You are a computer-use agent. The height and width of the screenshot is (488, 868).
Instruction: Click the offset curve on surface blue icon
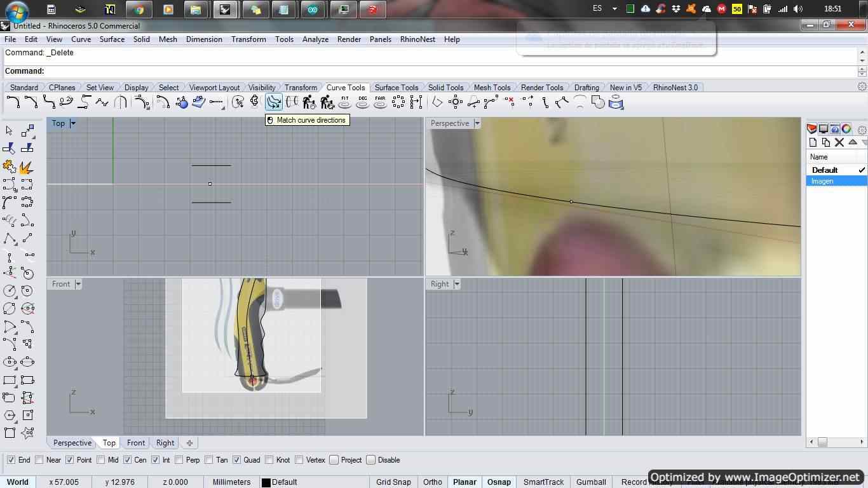[199, 102]
